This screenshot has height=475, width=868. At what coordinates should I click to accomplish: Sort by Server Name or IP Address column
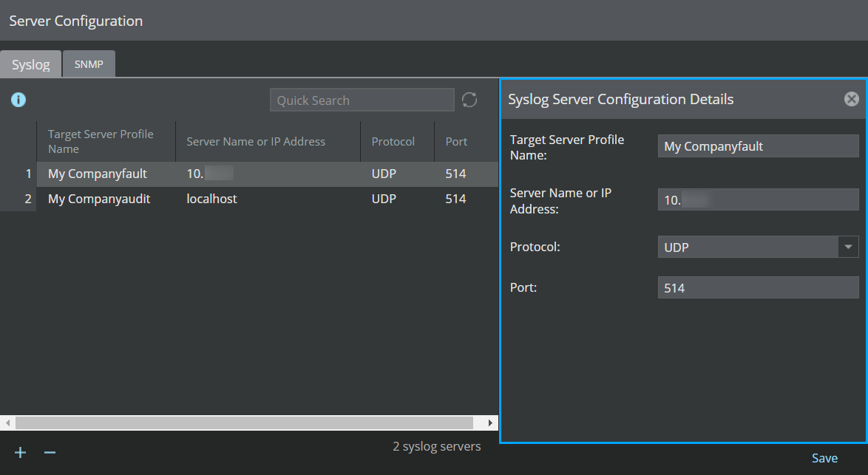click(268, 142)
